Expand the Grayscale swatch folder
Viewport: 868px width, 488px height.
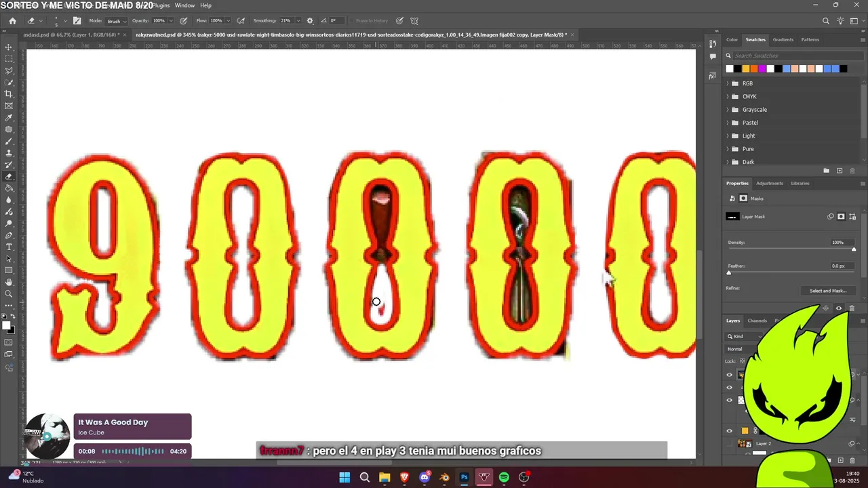coord(728,110)
